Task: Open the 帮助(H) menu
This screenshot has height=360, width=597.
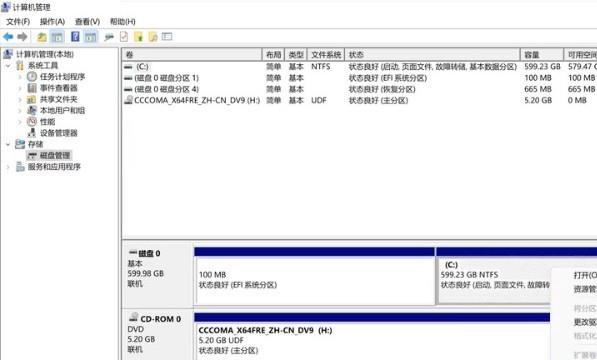Action: tap(123, 22)
